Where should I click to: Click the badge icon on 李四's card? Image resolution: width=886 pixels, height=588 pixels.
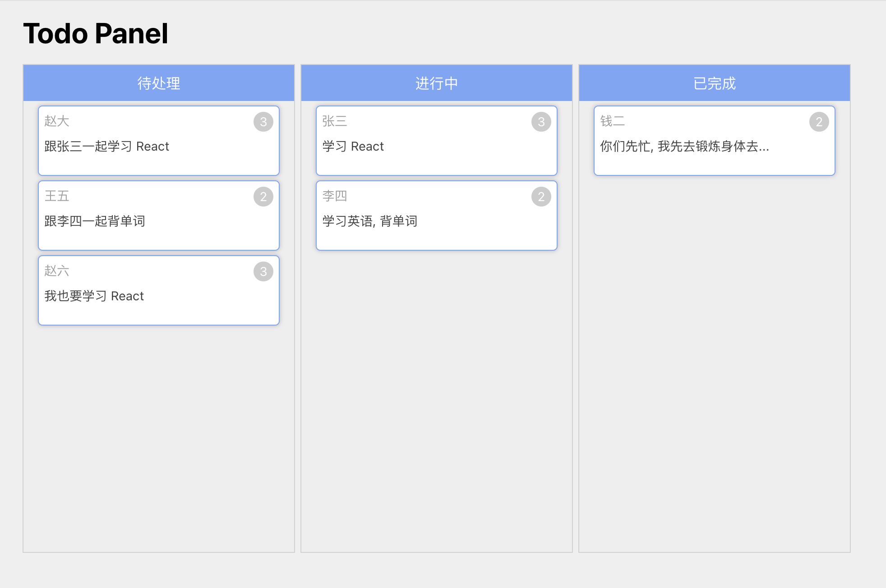[x=541, y=195]
